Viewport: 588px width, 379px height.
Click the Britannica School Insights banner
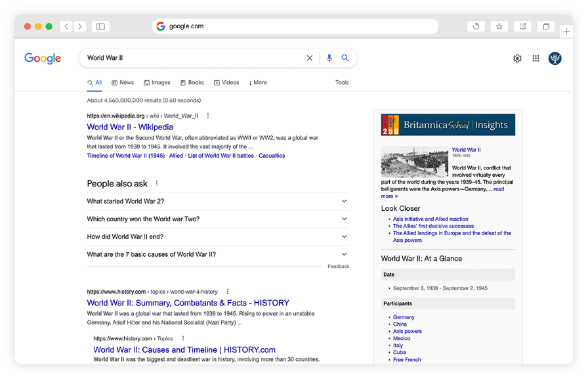click(448, 125)
